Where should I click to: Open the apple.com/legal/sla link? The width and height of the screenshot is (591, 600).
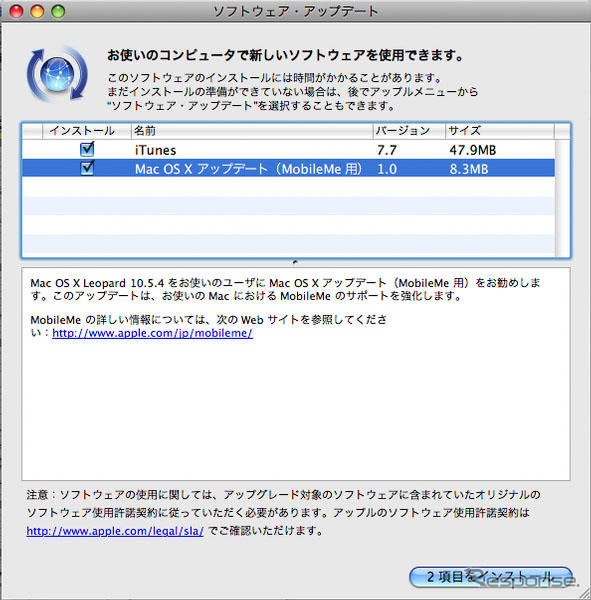pos(115,531)
